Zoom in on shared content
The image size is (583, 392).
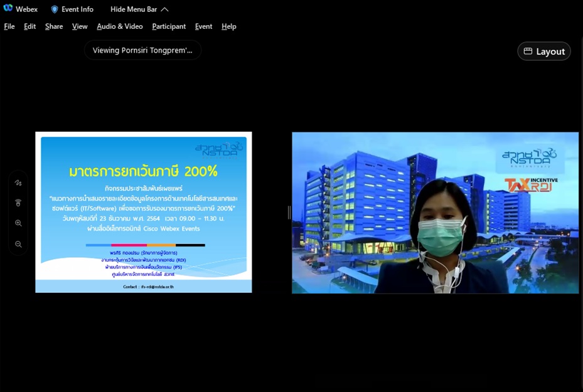[18, 223]
